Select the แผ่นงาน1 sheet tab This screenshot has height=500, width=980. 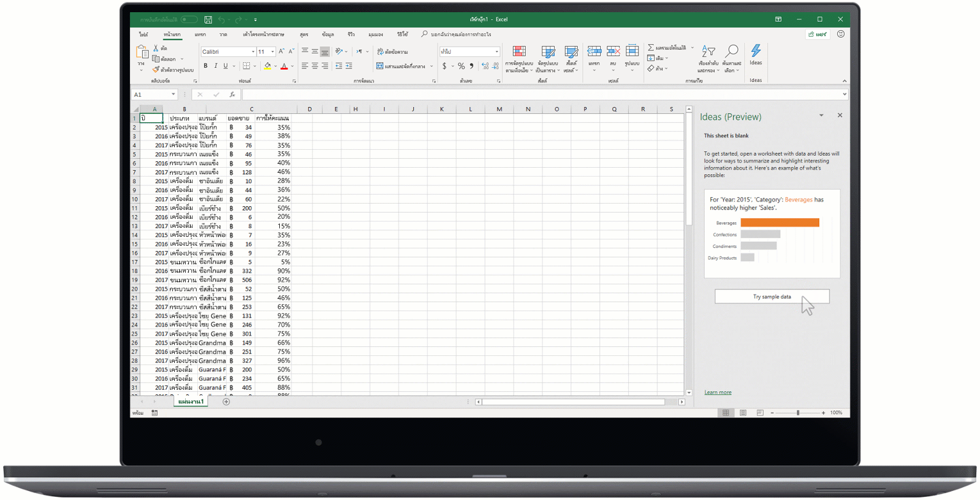pyautogui.click(x=192, y=401)
